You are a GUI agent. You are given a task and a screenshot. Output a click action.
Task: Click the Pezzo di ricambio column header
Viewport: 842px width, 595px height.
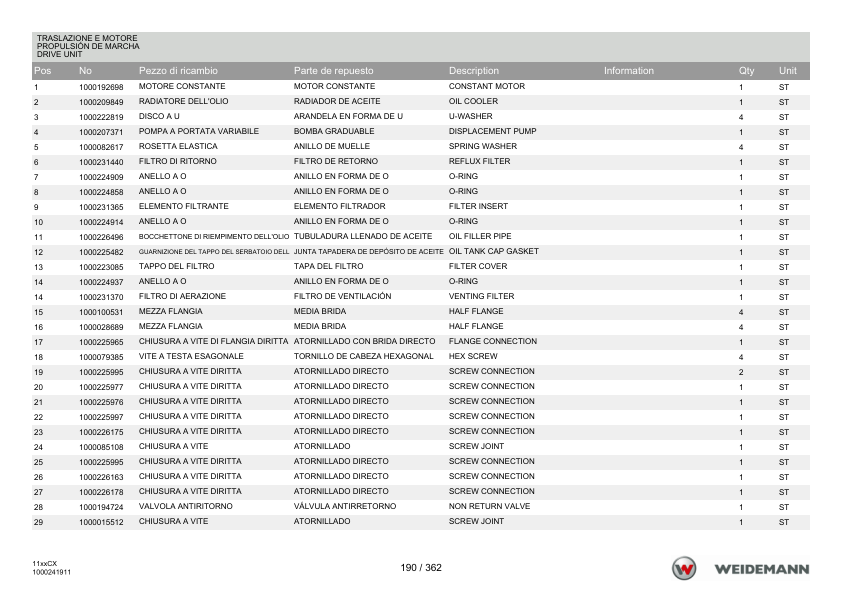coord(178,70)
